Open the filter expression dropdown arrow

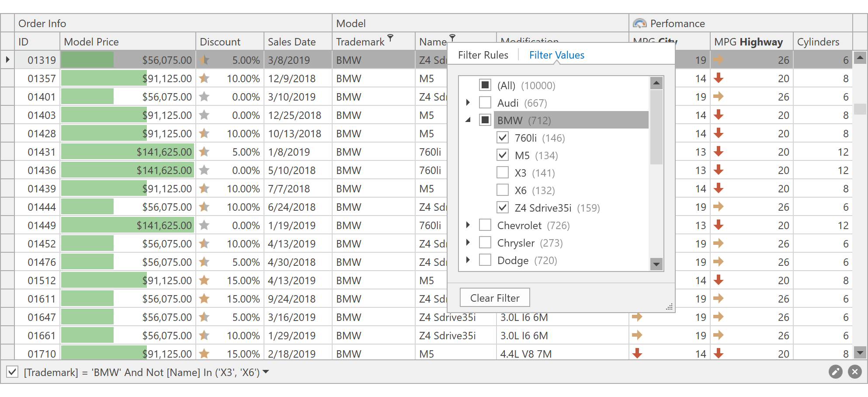(x=266, y=372)
